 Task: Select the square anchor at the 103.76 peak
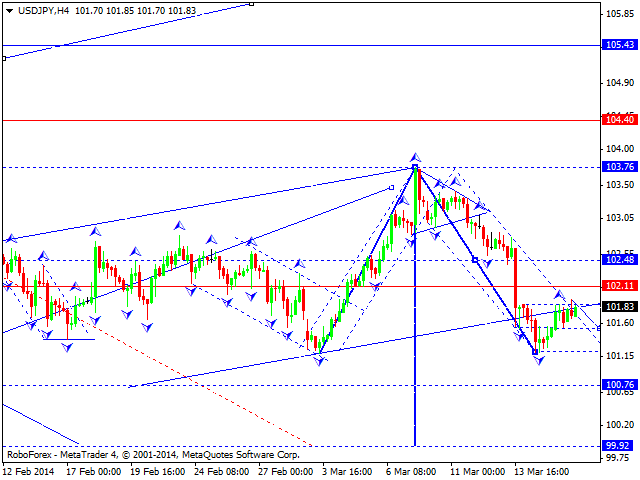click(x=415, y=168)
